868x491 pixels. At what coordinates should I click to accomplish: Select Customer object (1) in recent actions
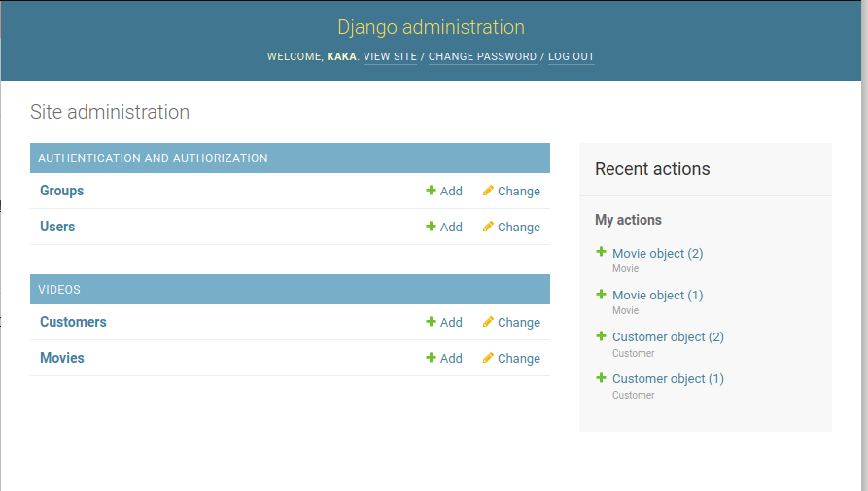point(668,378)
